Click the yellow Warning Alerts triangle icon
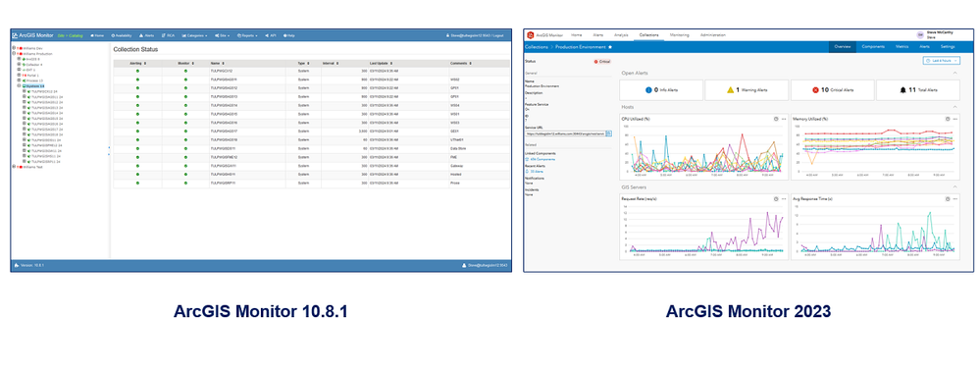The width and height of the screenshot is (980, 371). [x=730, y=90]
